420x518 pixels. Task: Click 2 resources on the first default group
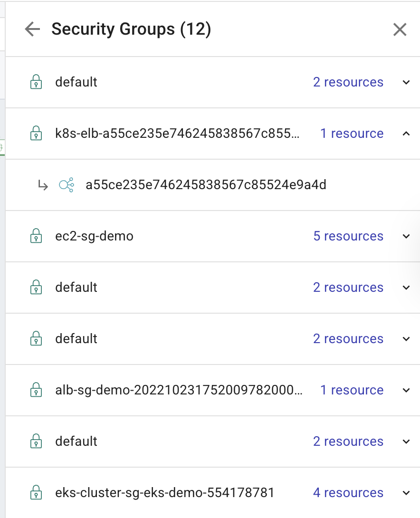click(348, 82)
